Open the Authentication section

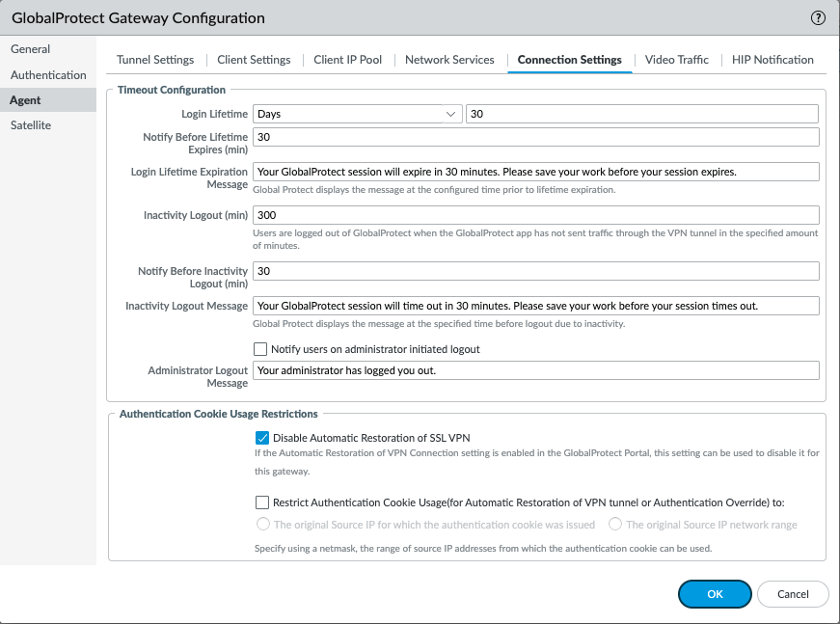pyautogui.click(x=48, y=74)
